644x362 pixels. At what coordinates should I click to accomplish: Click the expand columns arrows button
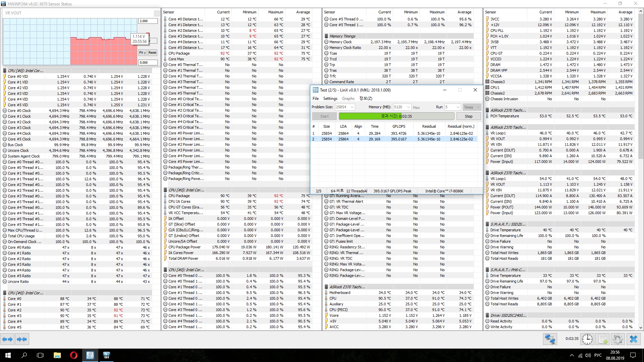tap(7, 339)
